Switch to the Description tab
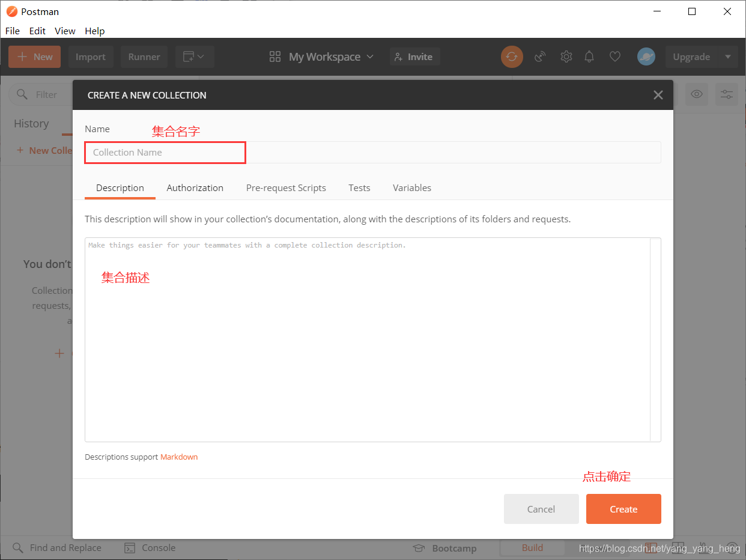Screen dimensions: 746x560 point(120,187)
